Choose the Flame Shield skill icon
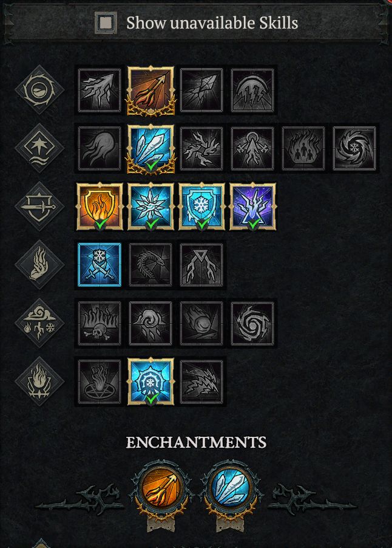Image resolution: width=392 pixels, height=548 pixels. (100, 207)
